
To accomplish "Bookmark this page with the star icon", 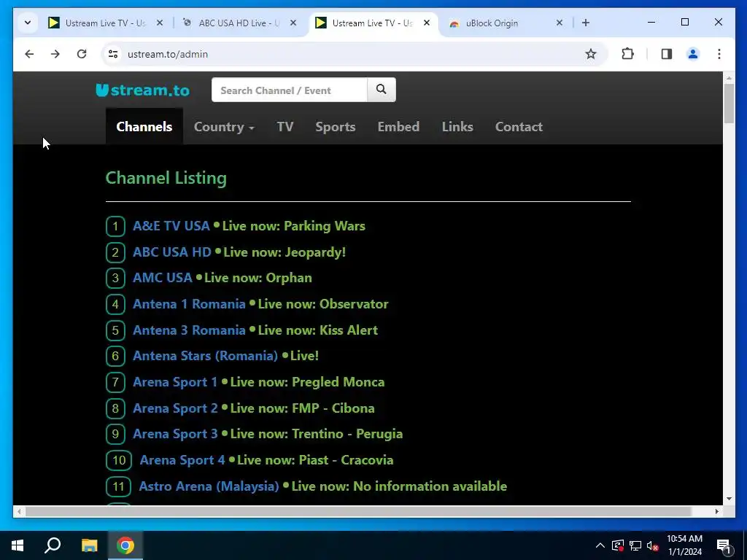I will pos(591,54).
